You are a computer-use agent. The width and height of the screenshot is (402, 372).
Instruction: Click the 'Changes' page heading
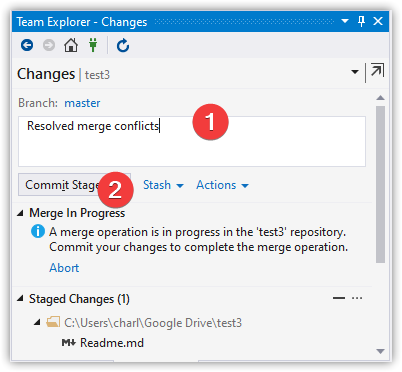click(x=46, y=74)
